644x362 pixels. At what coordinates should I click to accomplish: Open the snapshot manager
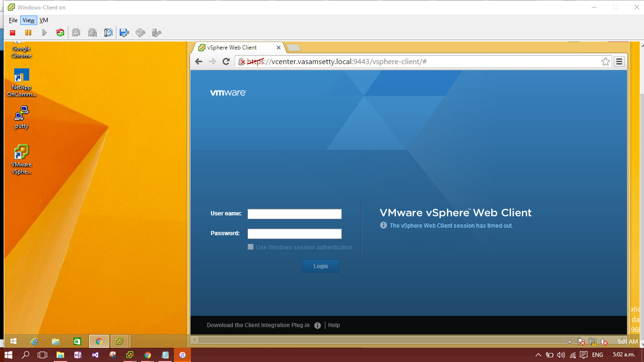pyautogui.click(x=108, y=33)
